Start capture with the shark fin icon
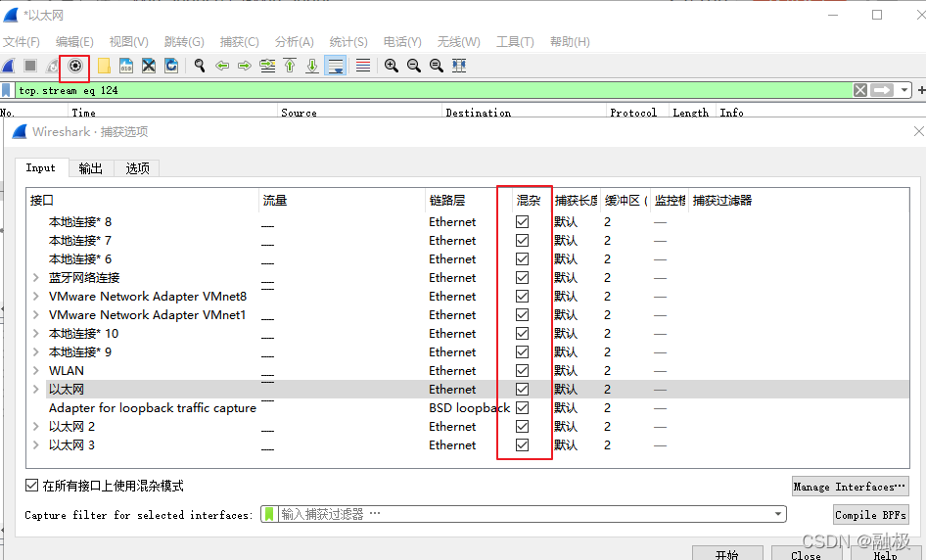926x560 pixels. pos(8,66)
